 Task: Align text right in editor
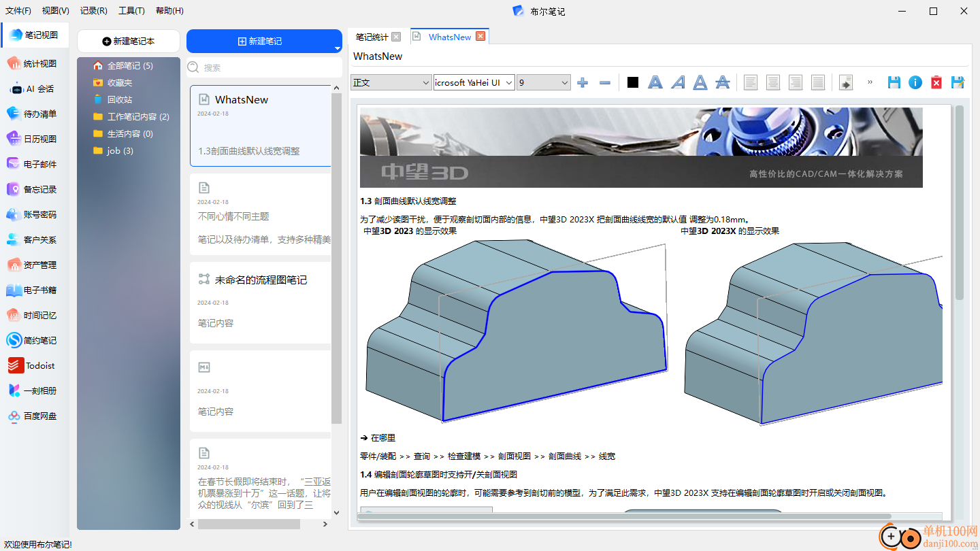[x=796, y=82]
